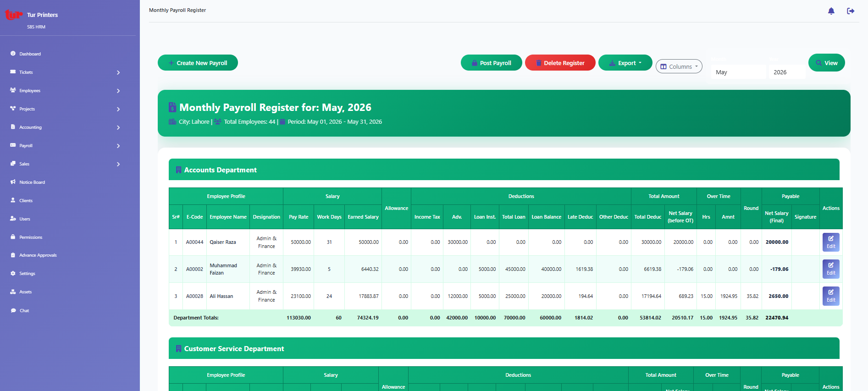This screenshot has width=868, height=391.
Task: Click the Department Totals label
Action: (196, 318)
